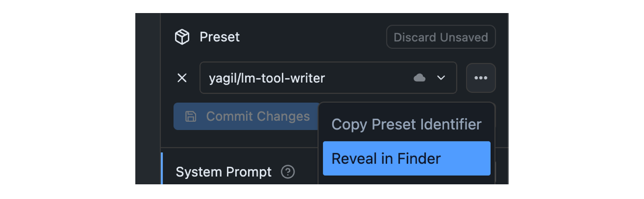Screen dimensions: 644x199
Task: Click the cloud sync icon in preset field
Action: (420, 78)
